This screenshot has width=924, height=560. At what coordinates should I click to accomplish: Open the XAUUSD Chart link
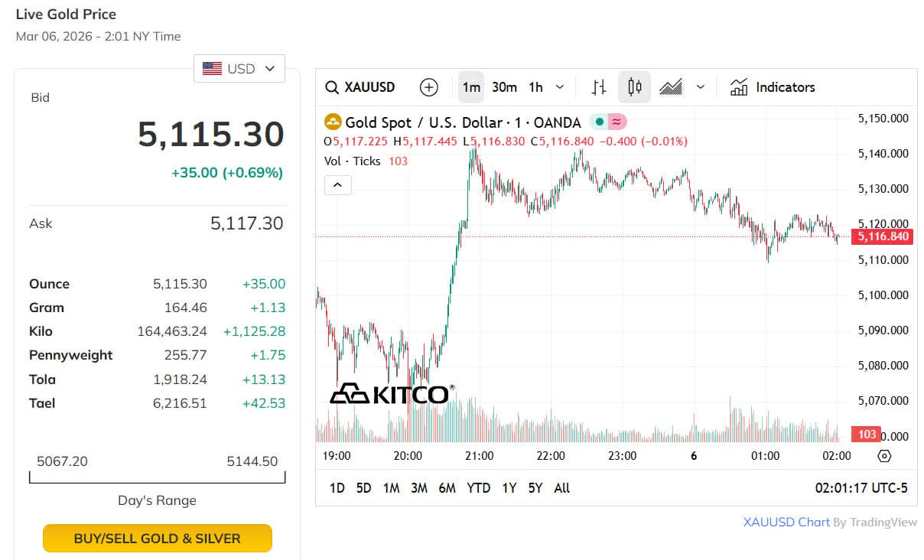786,523
